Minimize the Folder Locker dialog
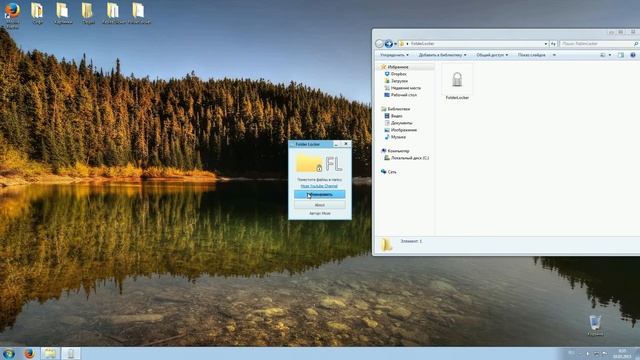This screenshot has height=360, width=640. click(x=336, y=144)
